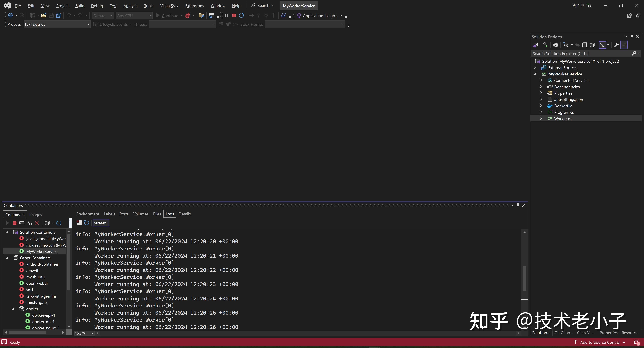
Task: Open the Debug menu
Action: (x=97, y=5)
